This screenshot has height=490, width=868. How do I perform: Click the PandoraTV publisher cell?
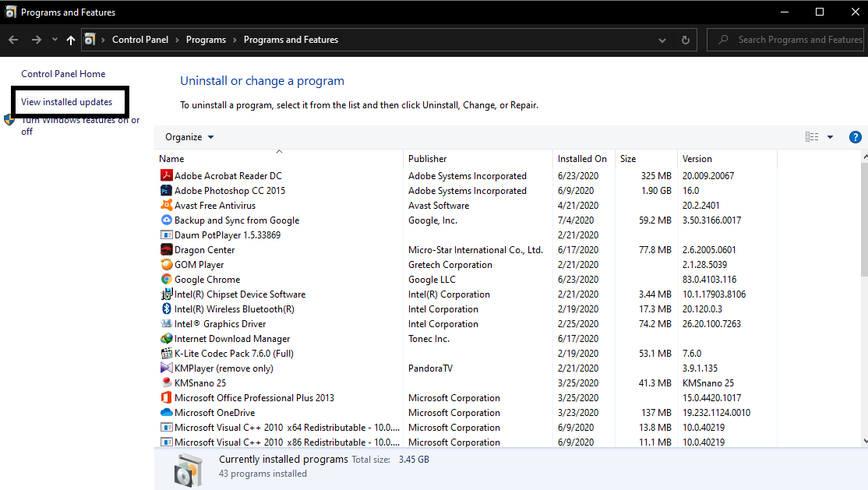point(430,368)
